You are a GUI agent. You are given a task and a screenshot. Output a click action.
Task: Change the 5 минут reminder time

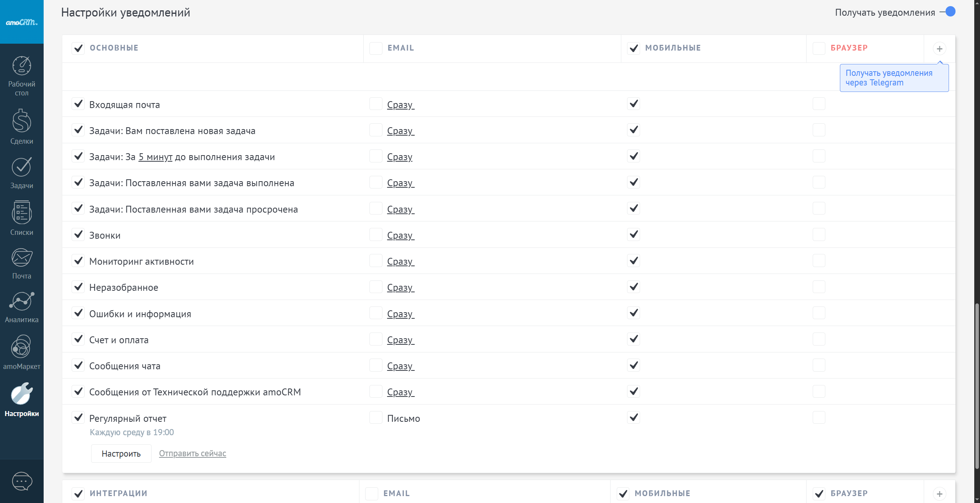155,157
